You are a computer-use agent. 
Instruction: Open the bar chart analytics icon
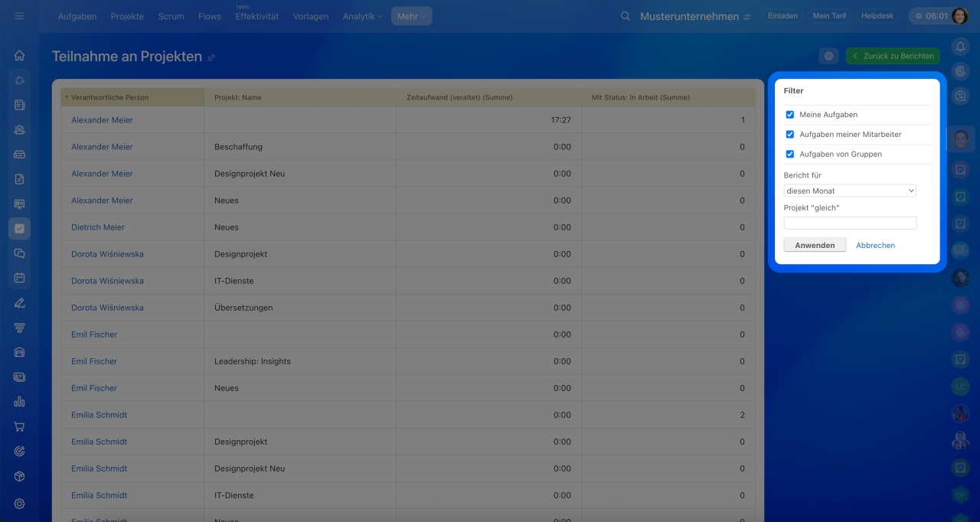click(19, 402)
